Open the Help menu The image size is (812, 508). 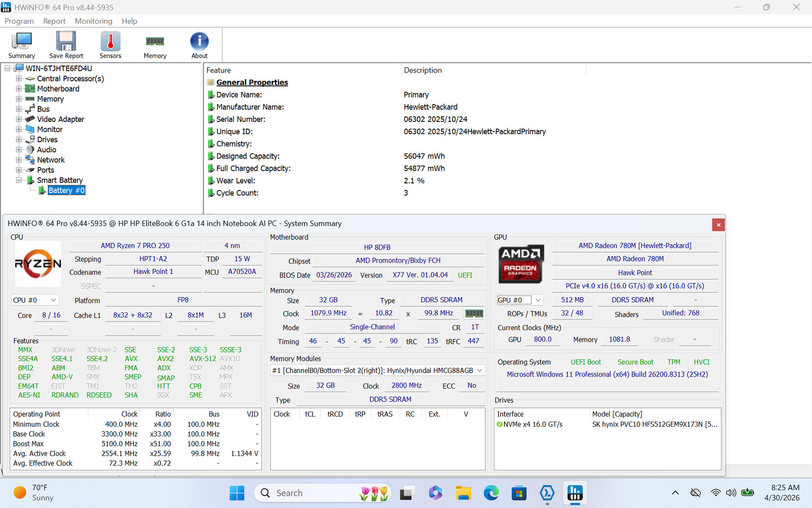(129, 21)
